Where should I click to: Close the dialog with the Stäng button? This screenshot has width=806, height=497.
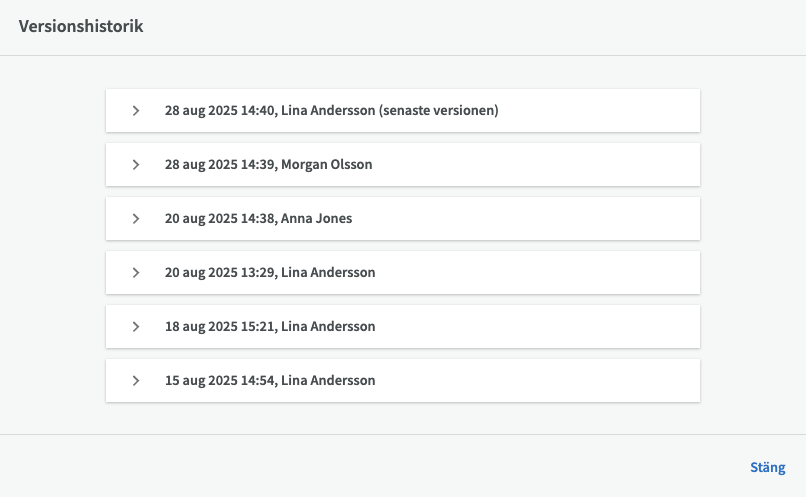767,467
